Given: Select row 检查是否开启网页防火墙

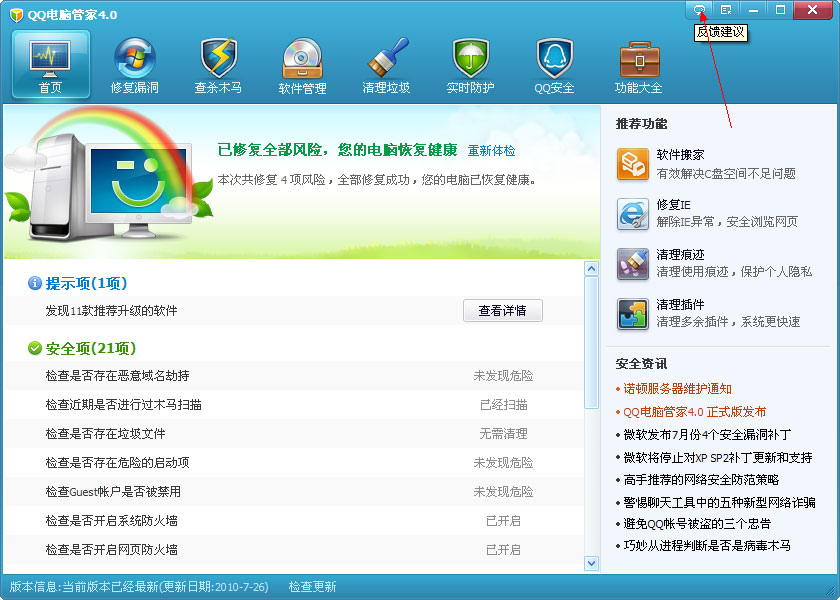Looking at the screenshot, I should tap(295, 549).
